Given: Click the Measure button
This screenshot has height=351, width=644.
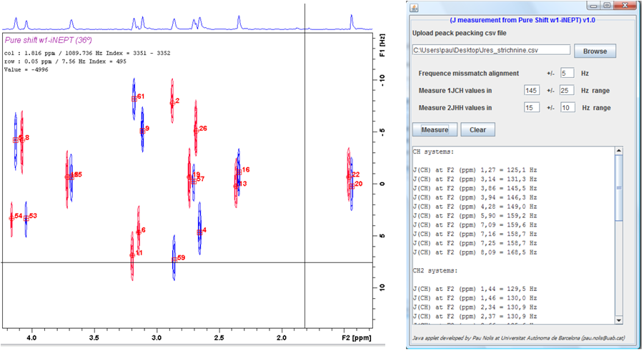Looking at the screenshot, I should 435,129.
